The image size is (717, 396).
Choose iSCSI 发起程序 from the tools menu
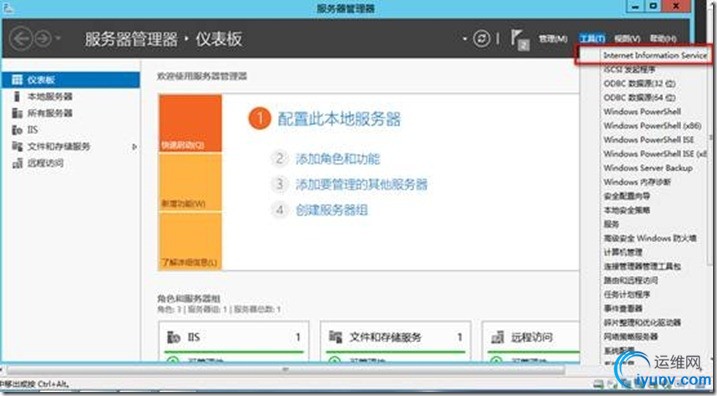pyautogui.click(x=629, y=70)
